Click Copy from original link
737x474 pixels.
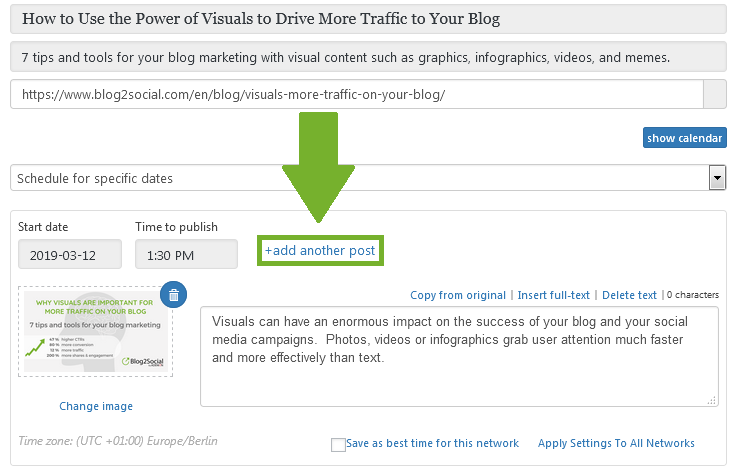(x=458, y=295)
